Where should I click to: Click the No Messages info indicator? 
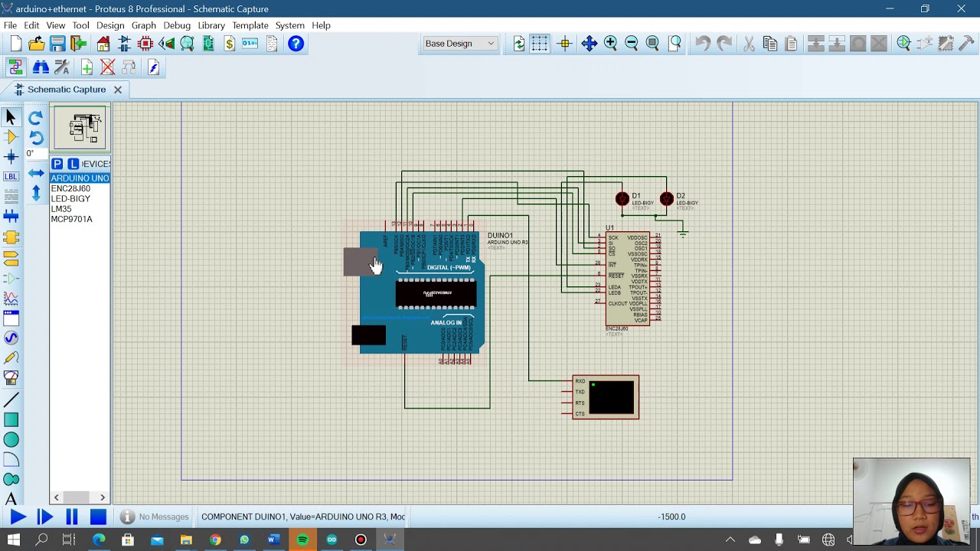click(155, 517)
